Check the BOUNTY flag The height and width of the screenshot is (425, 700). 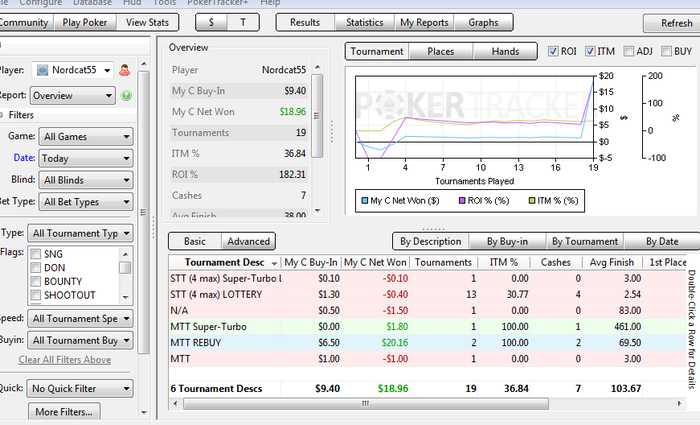click(35, 282)
